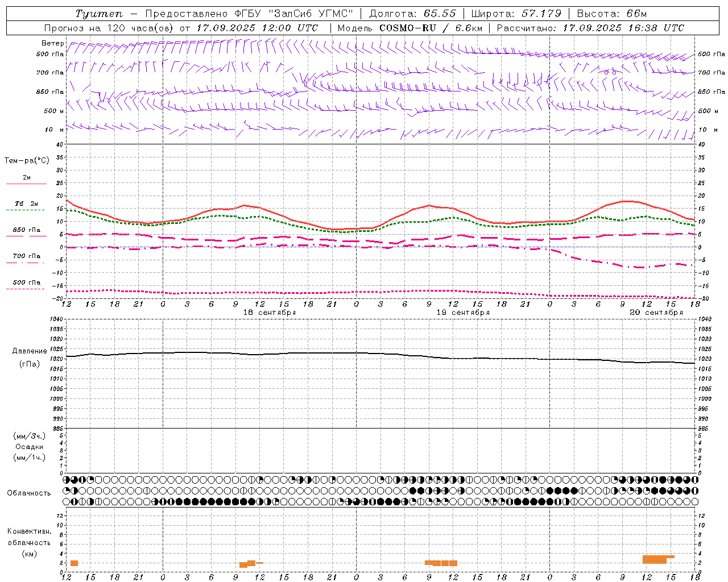Image resolution: width=728 pixels, height=582 pixels.
Task: Click the "19 сентября" date label
Action: (463, 313)
